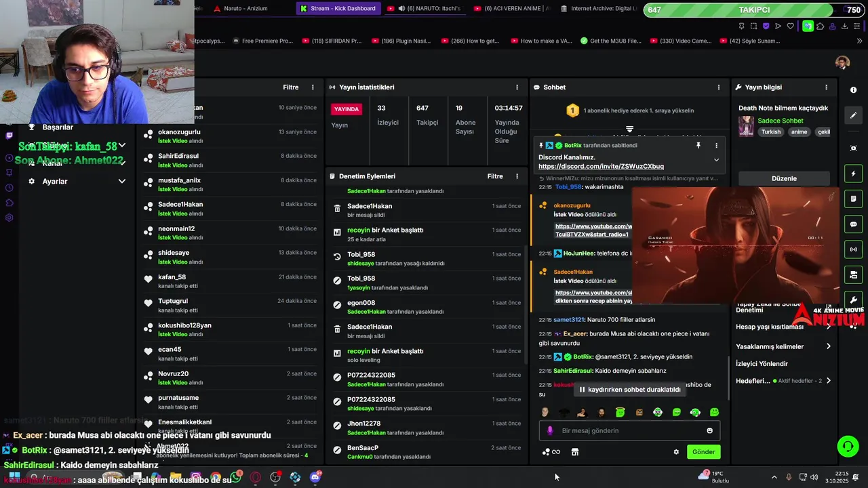Select 'Stream - Kick Dashboard' tab
This screenshot has height=488, width=868.
pos(338,9)
